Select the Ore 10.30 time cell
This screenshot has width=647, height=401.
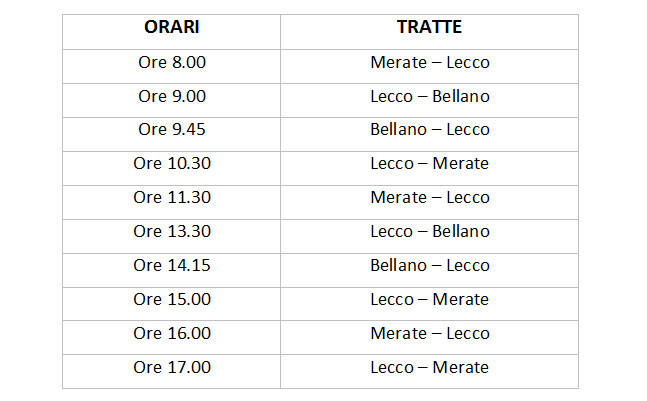(171, 164)
